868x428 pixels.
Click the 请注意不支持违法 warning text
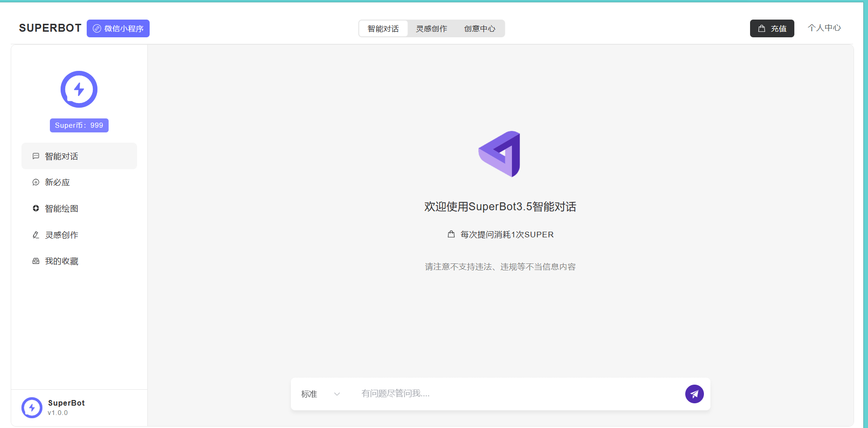pos(500,267)
